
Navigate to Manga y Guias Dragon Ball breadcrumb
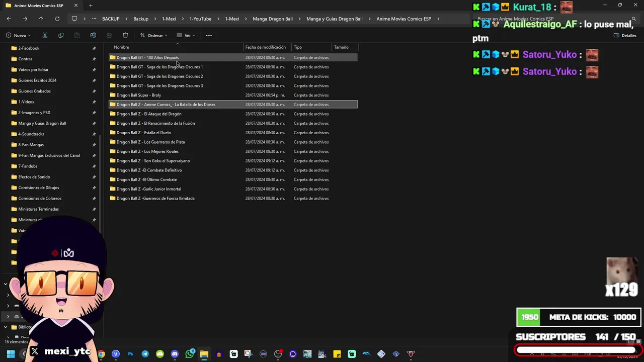click(x=334, y=19)
